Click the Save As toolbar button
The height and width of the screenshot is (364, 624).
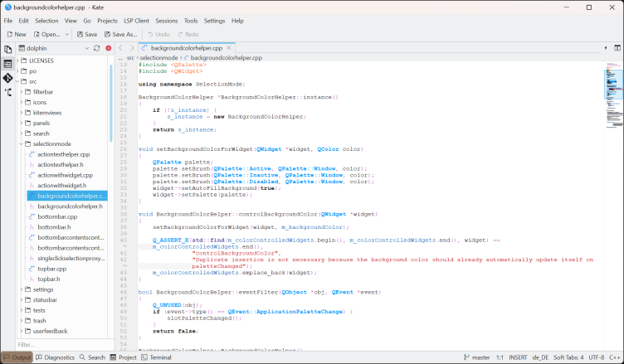[120, 34]
